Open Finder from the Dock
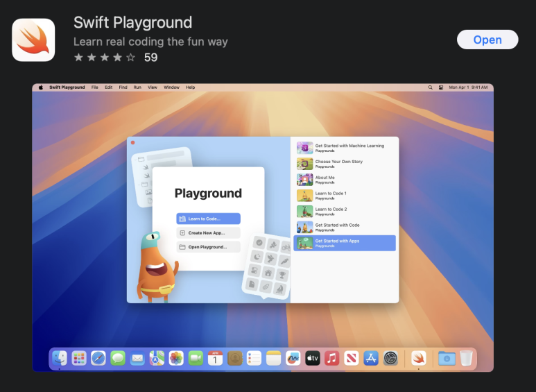The image size is (536, 392). (x=60, y=358)
